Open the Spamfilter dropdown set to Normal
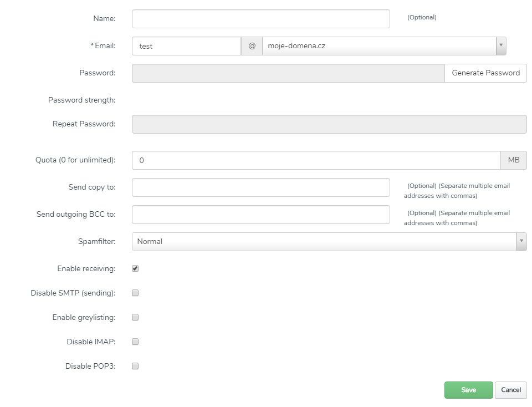This screenshot has width=532, height=407. coord(324,242)
